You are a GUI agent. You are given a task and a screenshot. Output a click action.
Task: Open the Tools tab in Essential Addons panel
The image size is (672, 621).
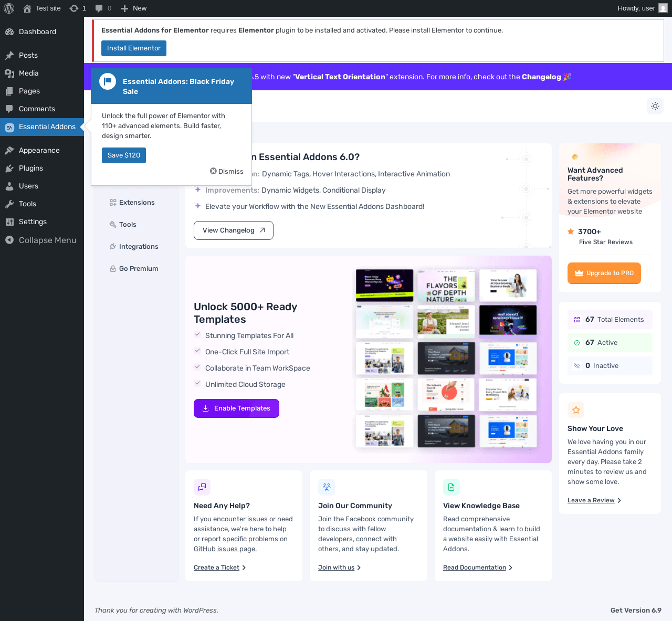click(x=136, y=225)
